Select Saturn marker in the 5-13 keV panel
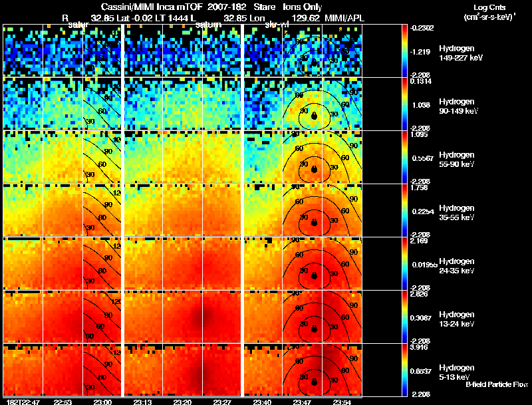Viewport: 532px width, 405px height. pos(314,382)
